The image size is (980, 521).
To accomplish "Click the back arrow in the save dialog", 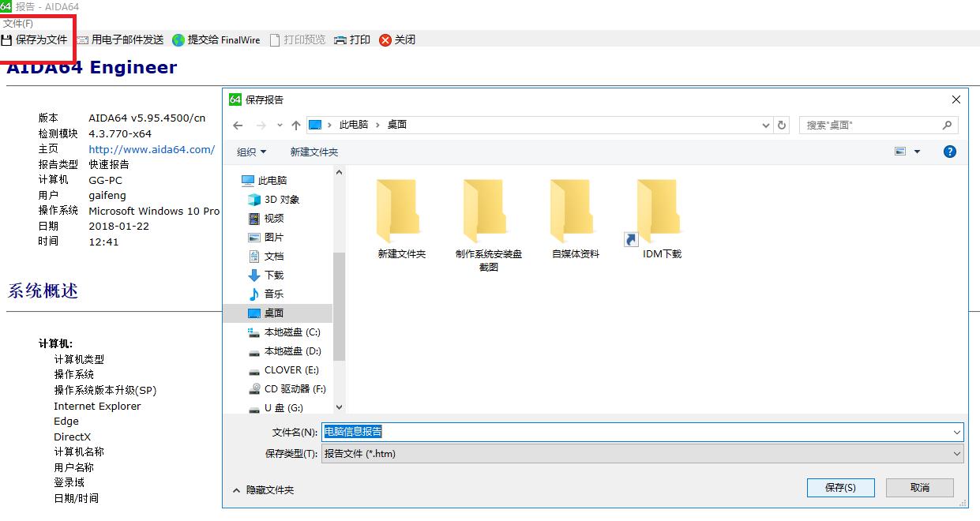I will click(x=237, y=124).
